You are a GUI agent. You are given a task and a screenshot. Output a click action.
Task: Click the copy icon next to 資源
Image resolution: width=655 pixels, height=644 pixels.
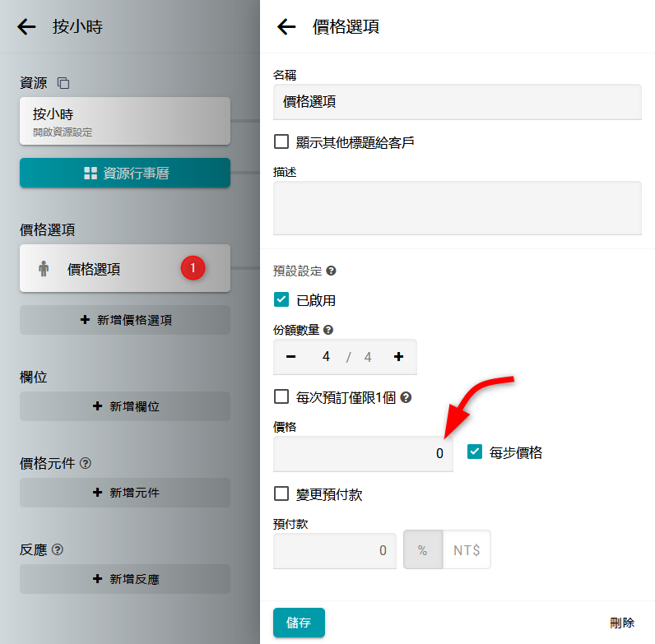tap(63, 83)
